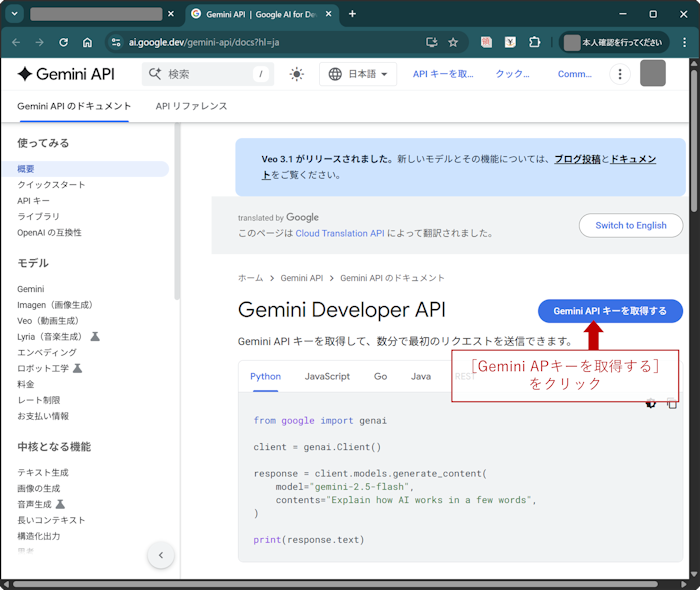The image size is (700, 590).
Task: Click Gemini API キーを取得する button
Action: click(610, 311)
